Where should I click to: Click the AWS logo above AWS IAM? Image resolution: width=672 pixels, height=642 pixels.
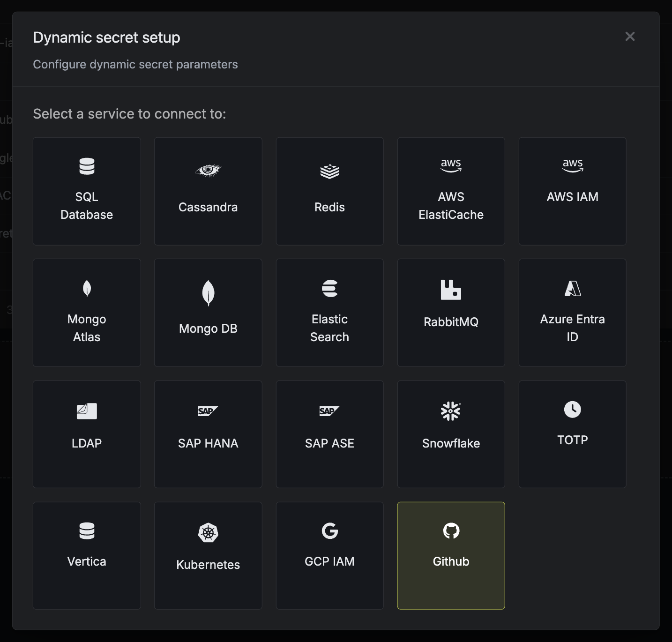click(573, 165)
